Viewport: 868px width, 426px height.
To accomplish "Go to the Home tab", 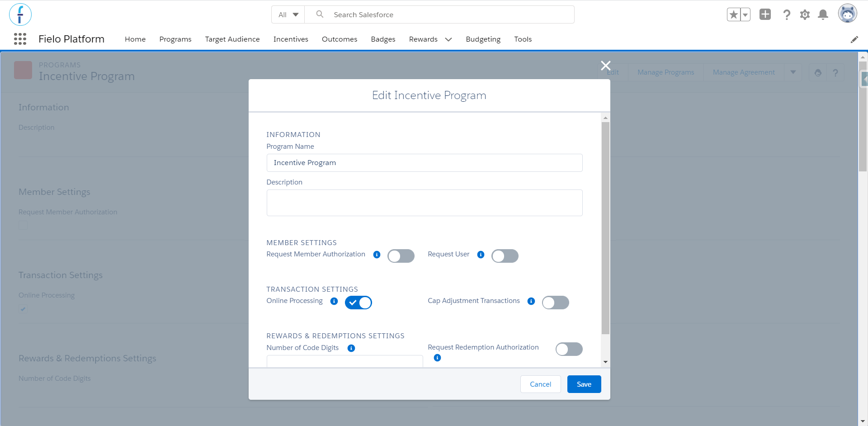I will pyautogui.click(x=135, y=39).
